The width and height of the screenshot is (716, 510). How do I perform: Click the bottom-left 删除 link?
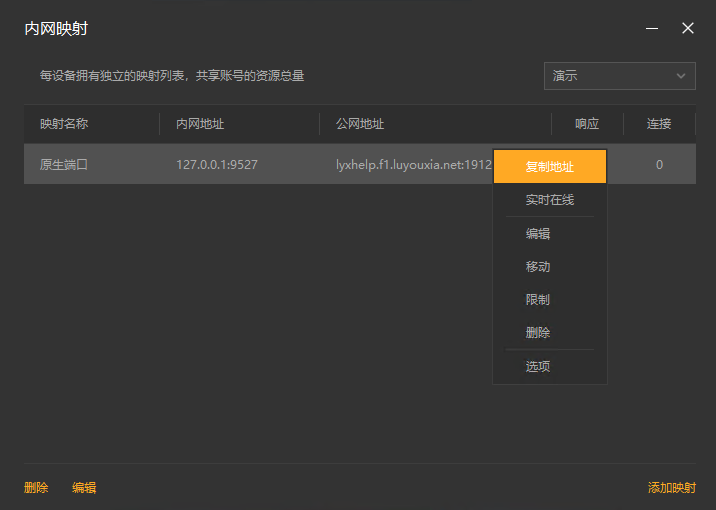(36, 488)
